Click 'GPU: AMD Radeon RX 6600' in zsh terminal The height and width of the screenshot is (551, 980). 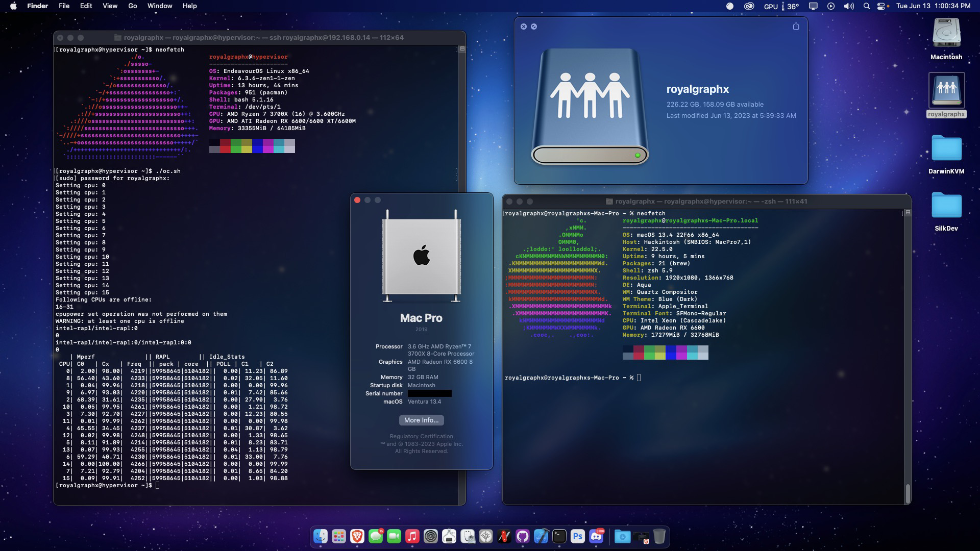(664, 328)
